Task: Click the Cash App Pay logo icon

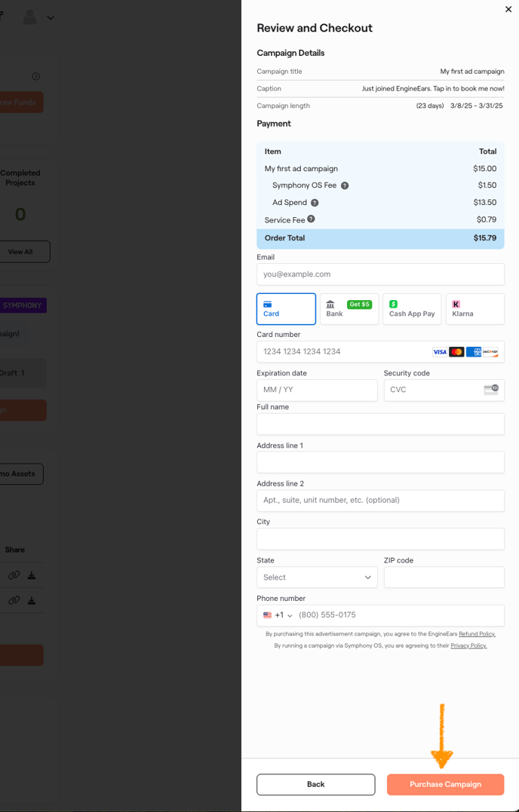Action: pyautogui.click(x=393, y=304)
